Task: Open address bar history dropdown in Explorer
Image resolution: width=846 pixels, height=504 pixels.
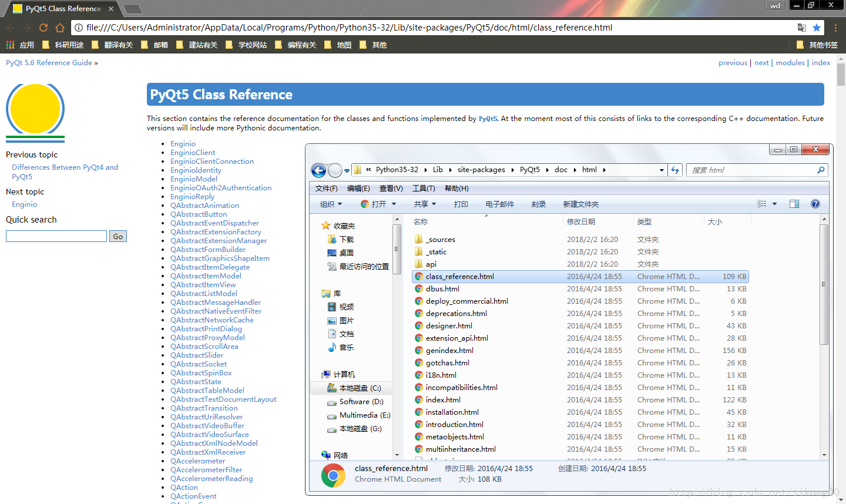Action: click(x=662, y=170)
